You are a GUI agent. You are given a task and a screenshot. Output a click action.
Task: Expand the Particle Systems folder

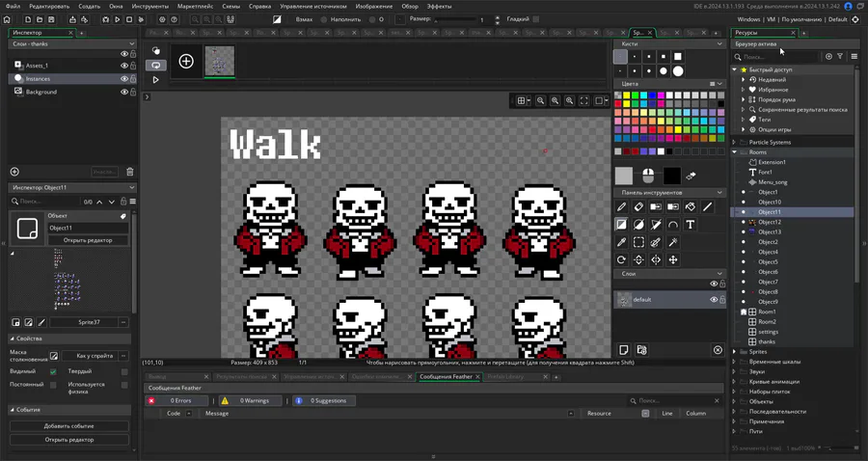click(735, 142)
